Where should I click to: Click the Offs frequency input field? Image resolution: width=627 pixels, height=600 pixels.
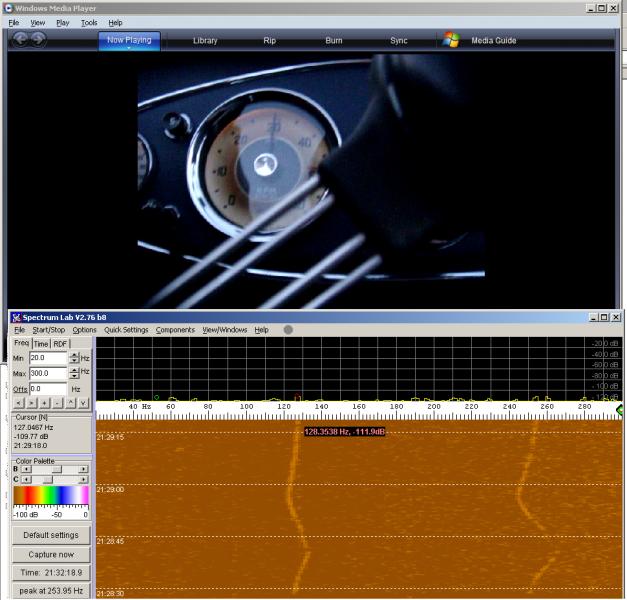pos(47,389)
